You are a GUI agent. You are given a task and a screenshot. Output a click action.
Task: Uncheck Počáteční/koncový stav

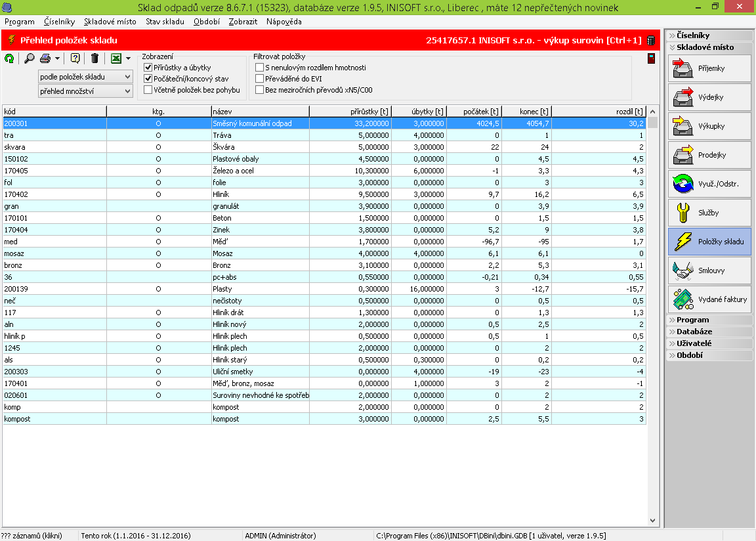click(x=148, y=79)
